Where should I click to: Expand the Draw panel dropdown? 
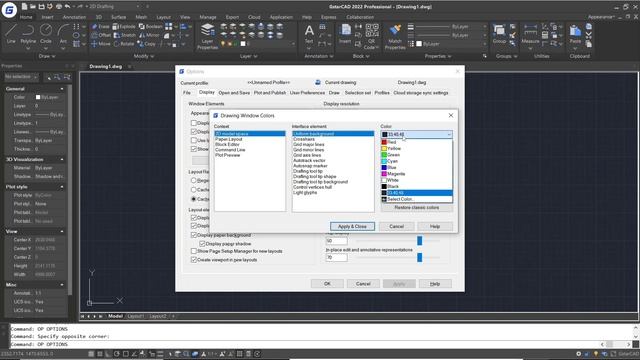[47, 56]
